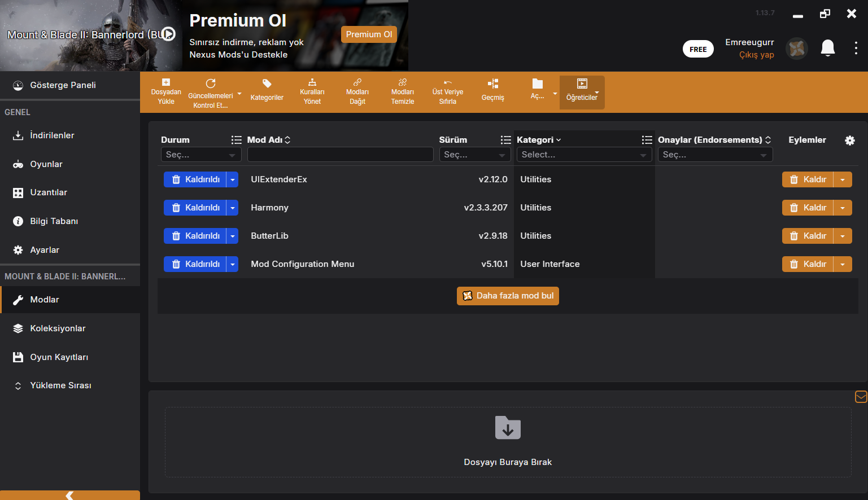Collapse the sidebar with bottom arrow
Screen dimensions: 868x500
70,495
